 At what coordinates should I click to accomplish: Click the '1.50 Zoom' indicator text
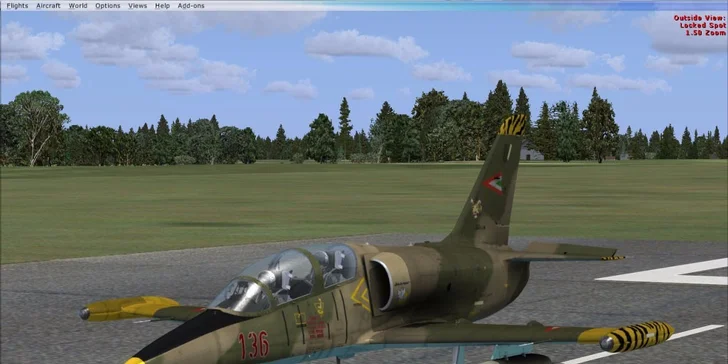point(706,33)
